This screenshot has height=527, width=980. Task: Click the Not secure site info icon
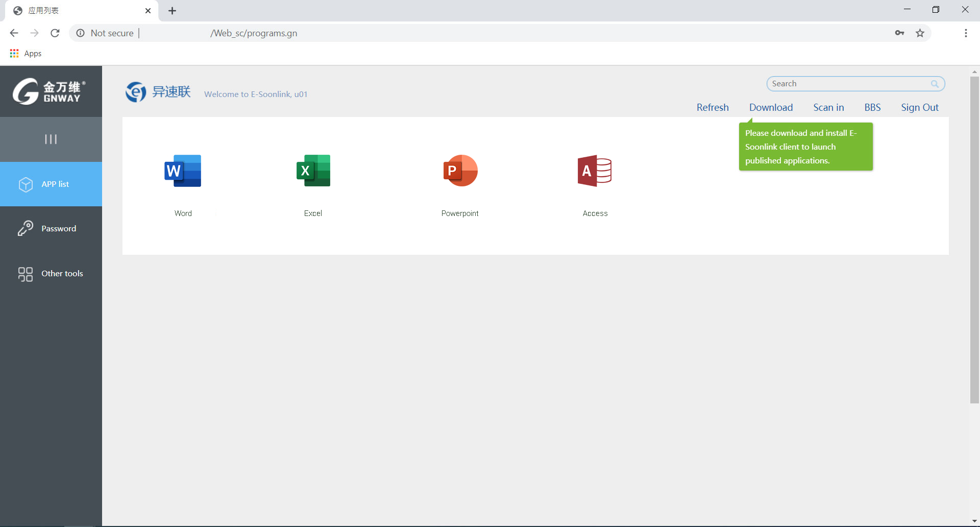click(x=81, y=33)
